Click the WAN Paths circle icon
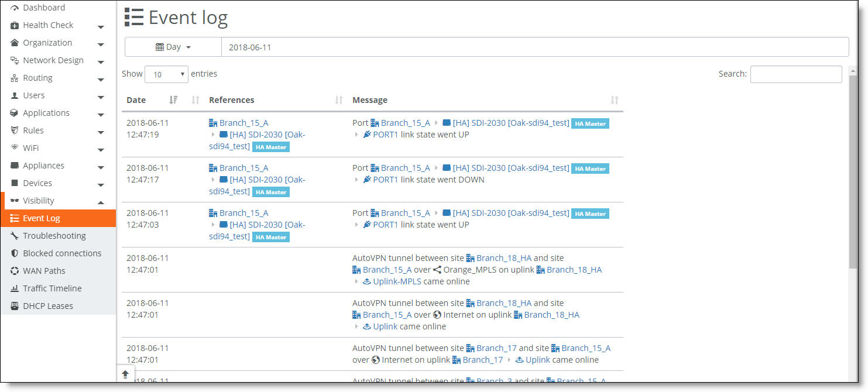 pyautogui.click(x=15, y=271)
